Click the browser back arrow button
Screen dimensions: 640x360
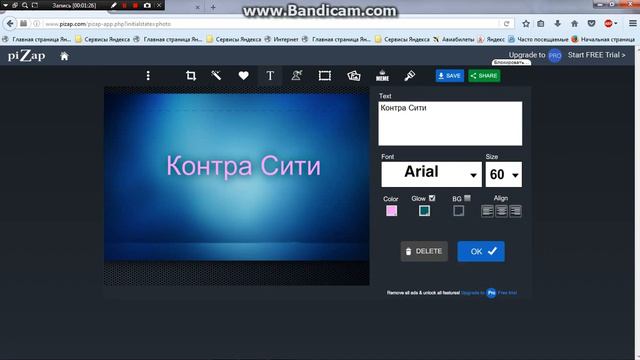click(x=11, y=24)
